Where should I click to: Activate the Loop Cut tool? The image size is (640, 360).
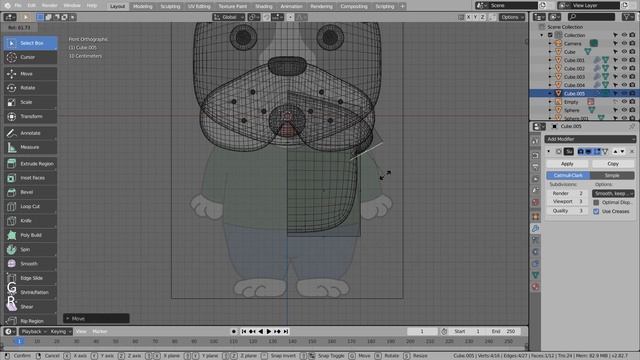[x=30, y=207]
